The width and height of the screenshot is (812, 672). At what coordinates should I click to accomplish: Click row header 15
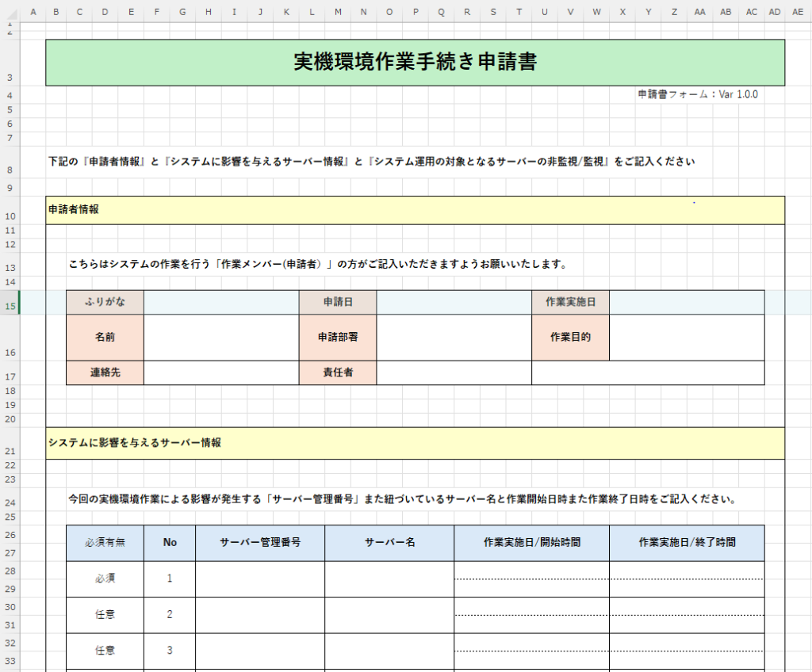[10, 306]
